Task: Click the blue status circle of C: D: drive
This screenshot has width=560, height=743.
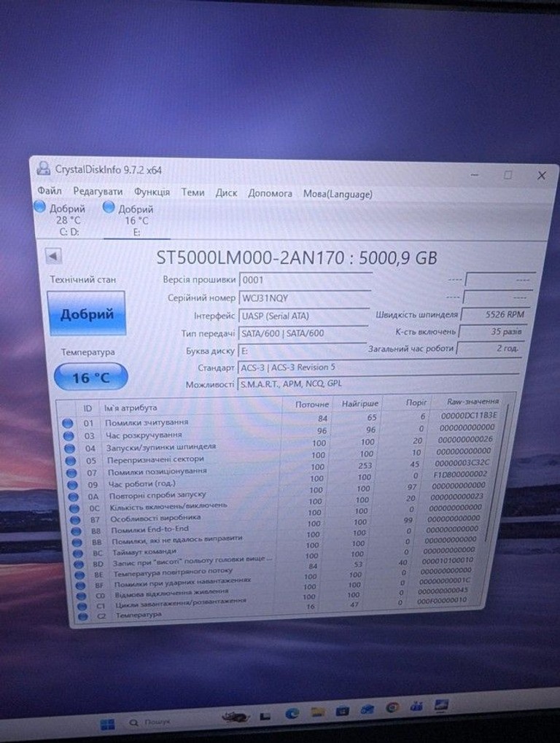Action: coord(40,206)
